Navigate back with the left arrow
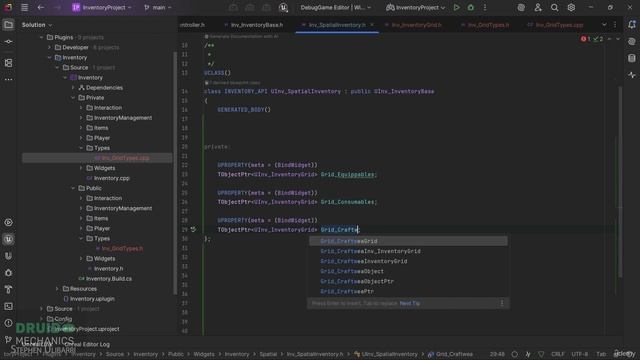 (40, 7)
